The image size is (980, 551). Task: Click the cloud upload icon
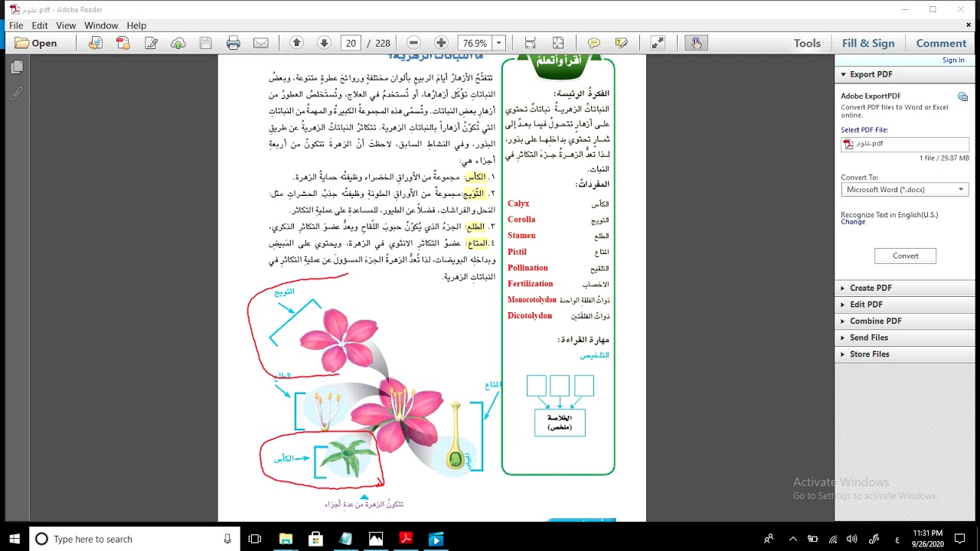178,43
